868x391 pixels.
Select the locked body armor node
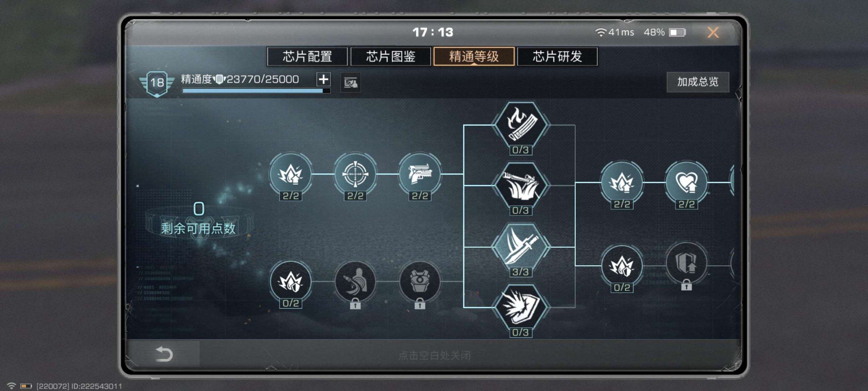pyautogui.click(x=420, y=281)
